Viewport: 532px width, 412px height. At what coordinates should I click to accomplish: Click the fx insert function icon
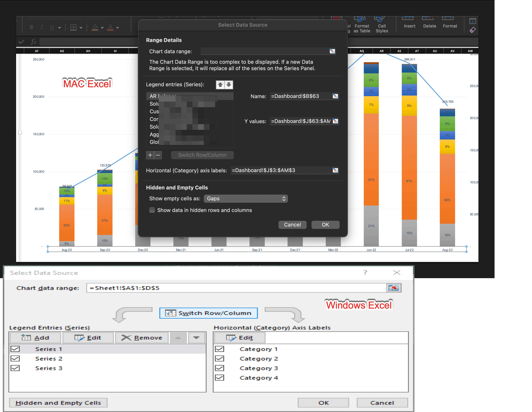[x=34, y=42]
